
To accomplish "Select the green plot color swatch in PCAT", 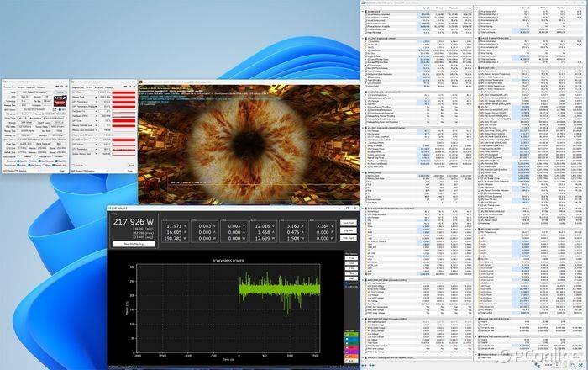I will click(351, 335).
